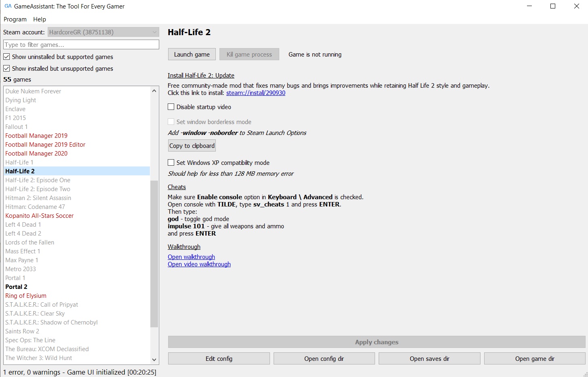588x377 pixels.
Task: Select Portal 2 in the game list
Action: (77, 287)
